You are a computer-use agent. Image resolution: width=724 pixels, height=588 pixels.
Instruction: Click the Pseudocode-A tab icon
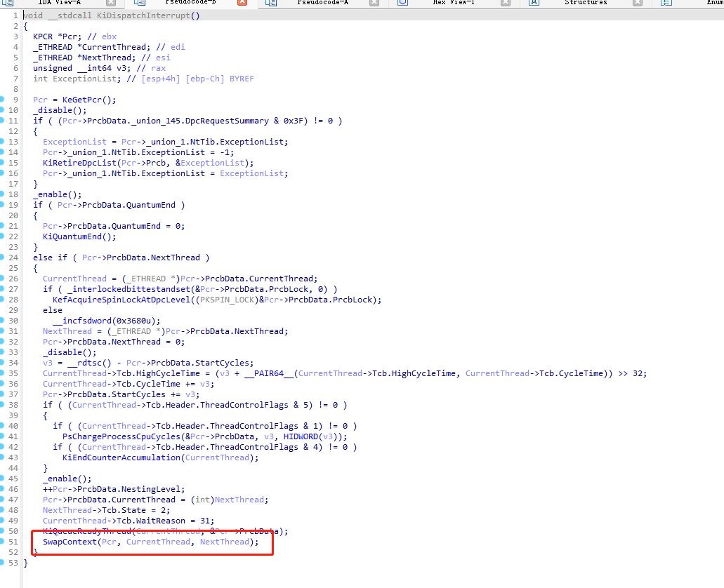(x=270, y=3)
